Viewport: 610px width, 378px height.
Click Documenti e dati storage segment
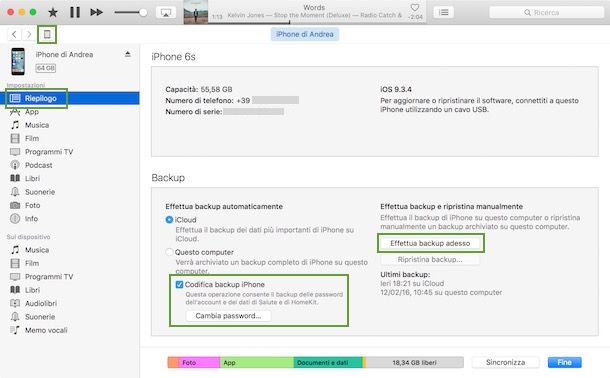point(328,362)
